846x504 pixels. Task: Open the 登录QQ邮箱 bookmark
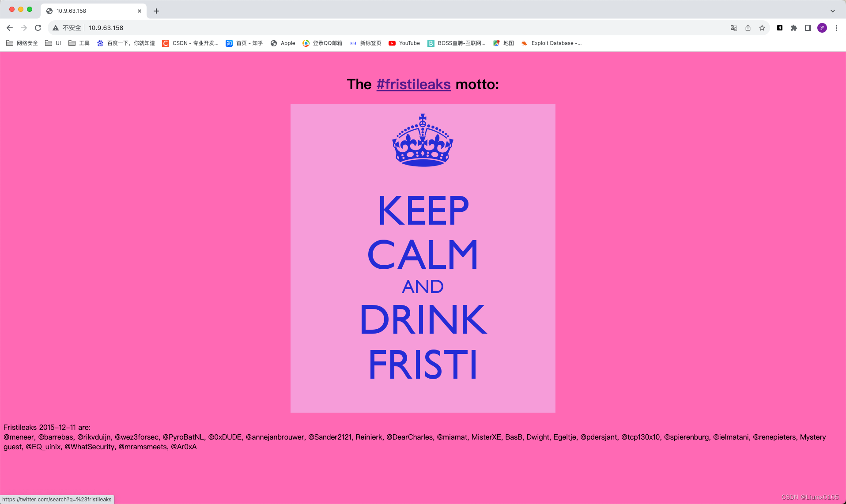[x=322, y=43]
